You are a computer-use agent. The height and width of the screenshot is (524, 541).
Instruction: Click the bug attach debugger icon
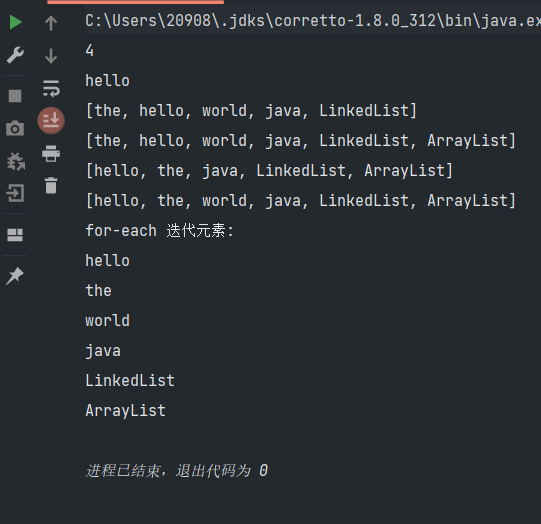pos(16,161)
